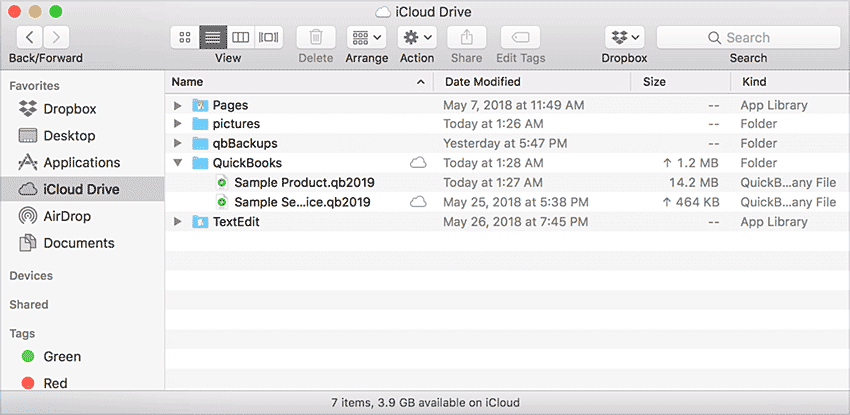The height and width of the screenshot is (415, 850).
Task: Click the Edit Tags toolbar icon
Action: pyautogui.click(x=520, y=37)
